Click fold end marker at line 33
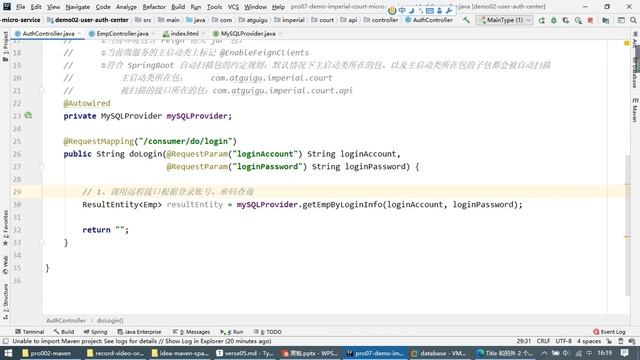Image resolution: width=640 pixels, height=360 pixels. click(x=42, y=242)
